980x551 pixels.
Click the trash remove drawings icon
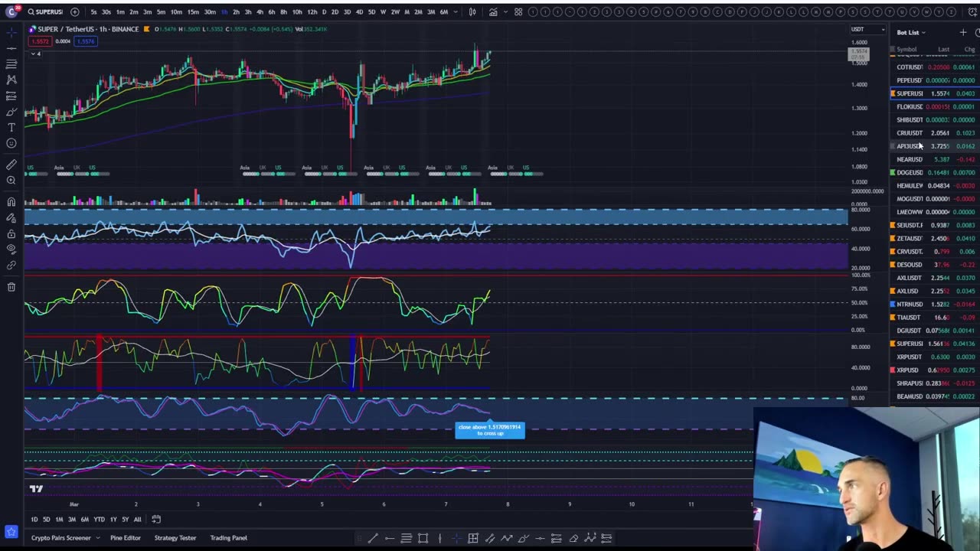click(x=11, y=287)
